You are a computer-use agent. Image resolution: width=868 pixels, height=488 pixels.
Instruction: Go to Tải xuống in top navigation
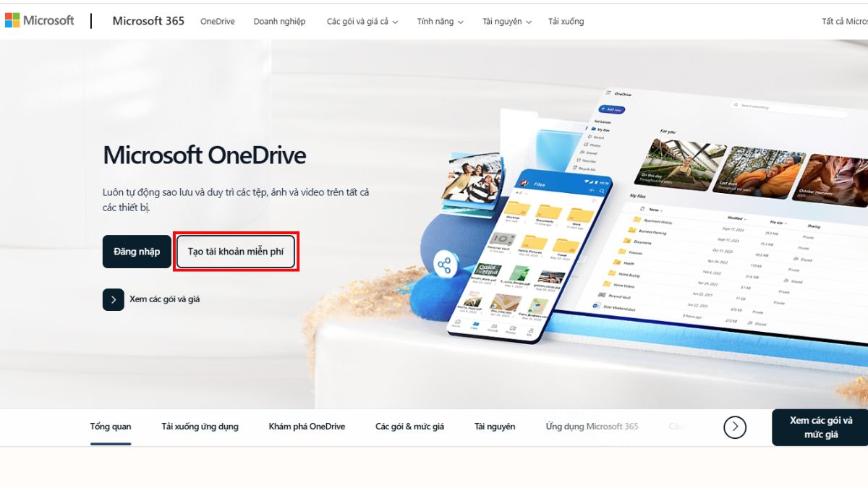point(566,22)
